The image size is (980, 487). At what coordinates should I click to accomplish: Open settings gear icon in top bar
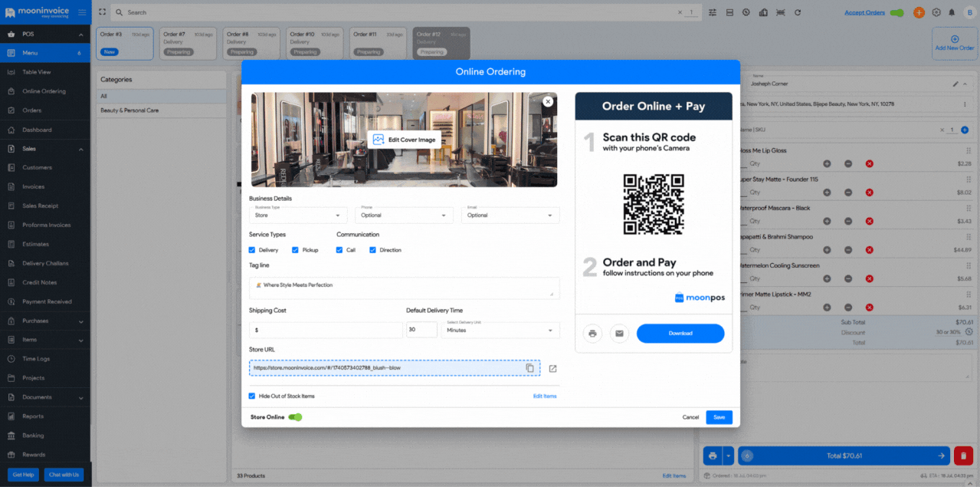(936, 12)
